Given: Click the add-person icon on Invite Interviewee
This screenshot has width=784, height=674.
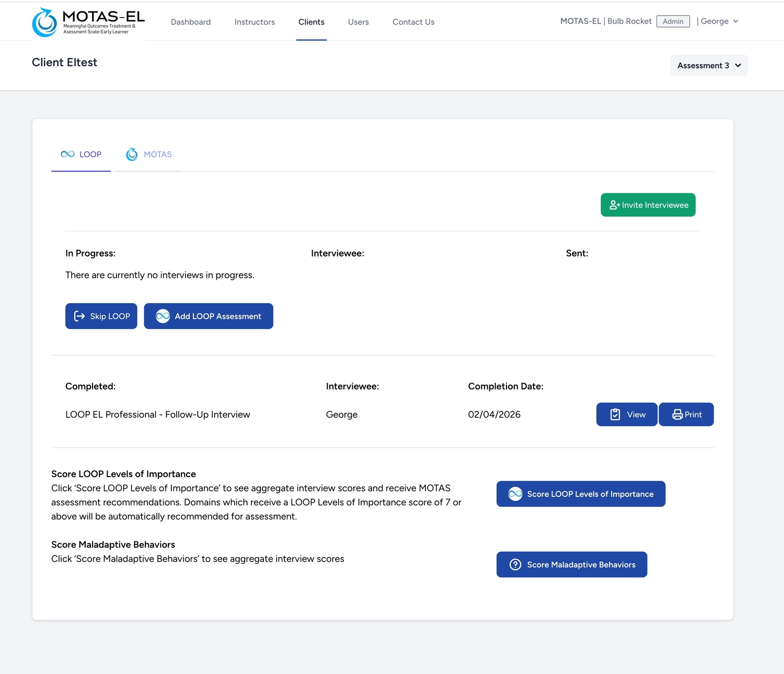Looking at the screenshot, I should pyautogui.click(x=614, y=205).
